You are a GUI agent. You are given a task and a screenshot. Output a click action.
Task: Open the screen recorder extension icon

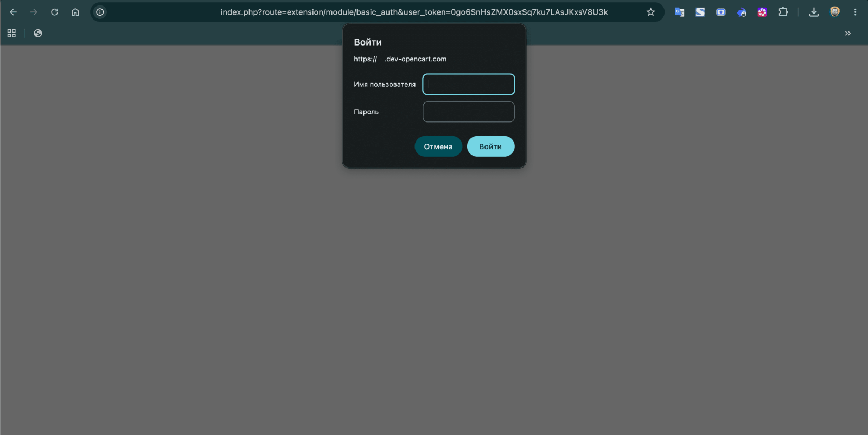(721, 12)
